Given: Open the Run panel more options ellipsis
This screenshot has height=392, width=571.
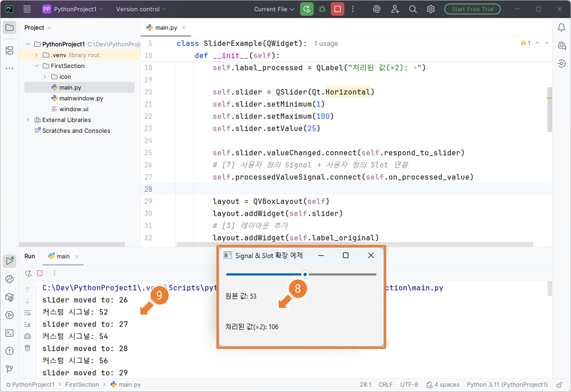Looking at the screenshot, I should point(54,273).
